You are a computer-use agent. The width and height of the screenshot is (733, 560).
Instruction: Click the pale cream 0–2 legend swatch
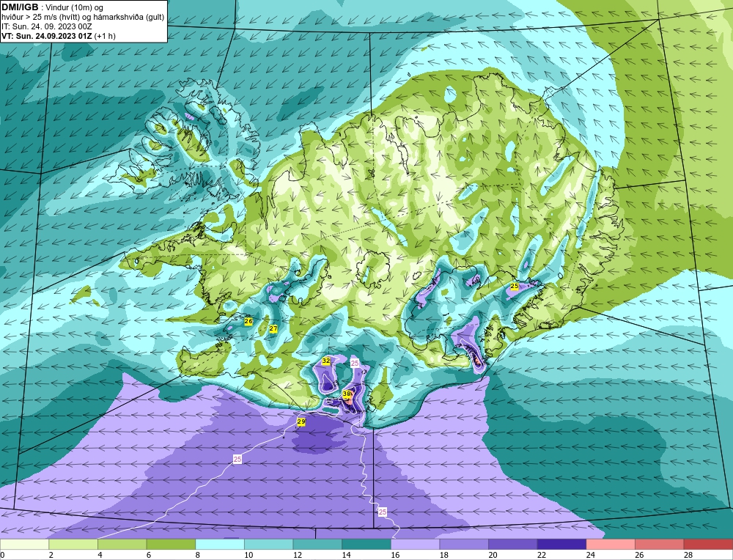[24, 545]
